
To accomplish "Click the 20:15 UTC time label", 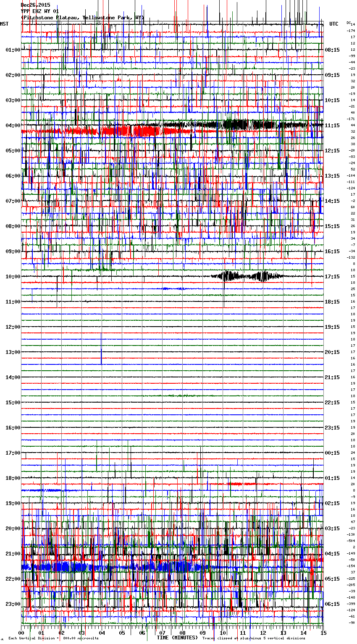I will pos(332,352).
